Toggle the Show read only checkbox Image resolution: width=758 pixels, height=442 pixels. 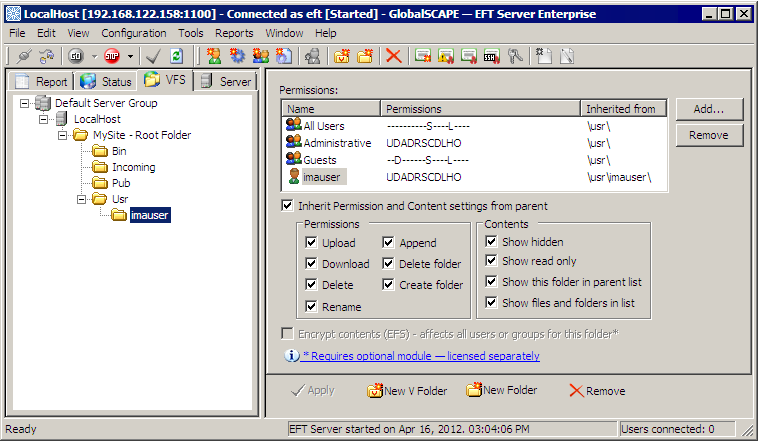tap(491, 261)
